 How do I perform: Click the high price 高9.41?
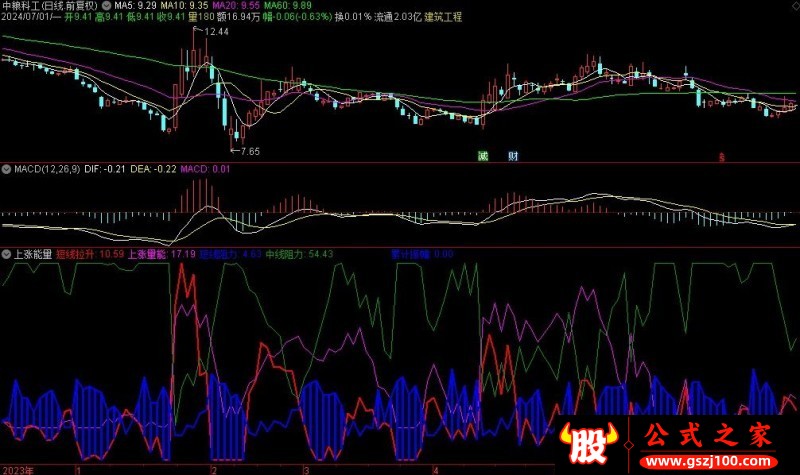(x=109, y=17)
